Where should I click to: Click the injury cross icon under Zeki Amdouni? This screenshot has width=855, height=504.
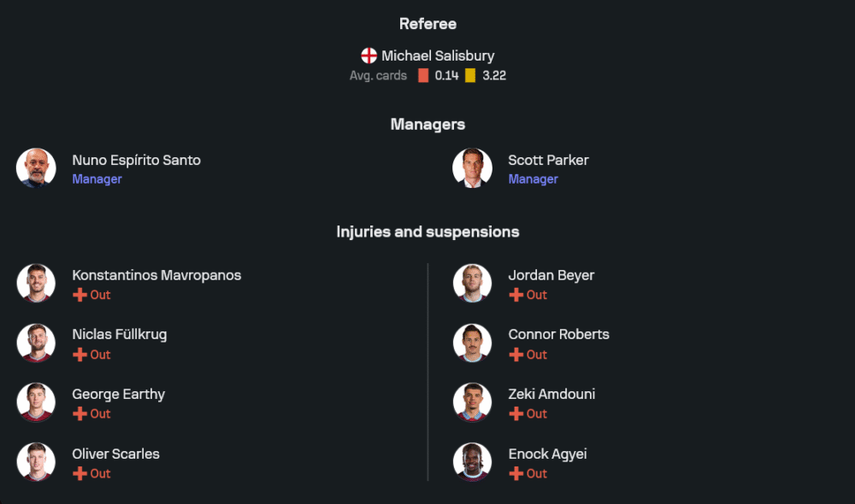(516, 413)
